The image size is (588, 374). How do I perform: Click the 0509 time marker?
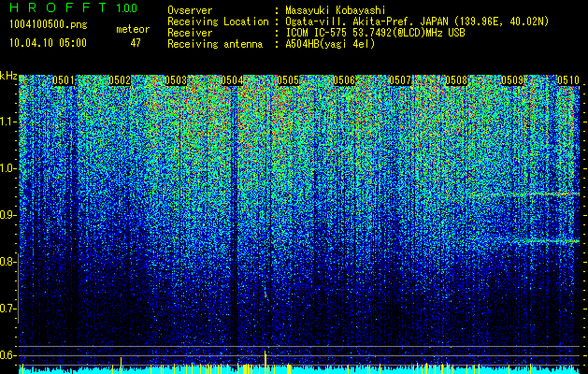(x=512, y=80)
